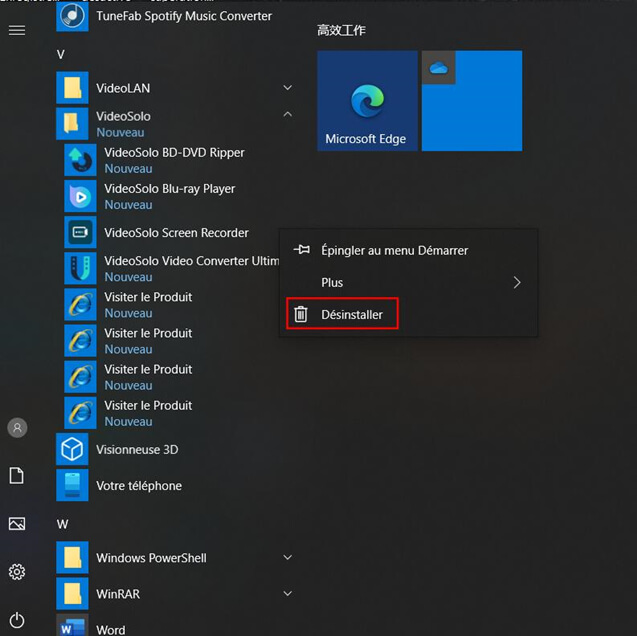Click the TuneFab Spotify Music Converter icon
This screenshot has height=636, width=637.
[x=72, y=16]
